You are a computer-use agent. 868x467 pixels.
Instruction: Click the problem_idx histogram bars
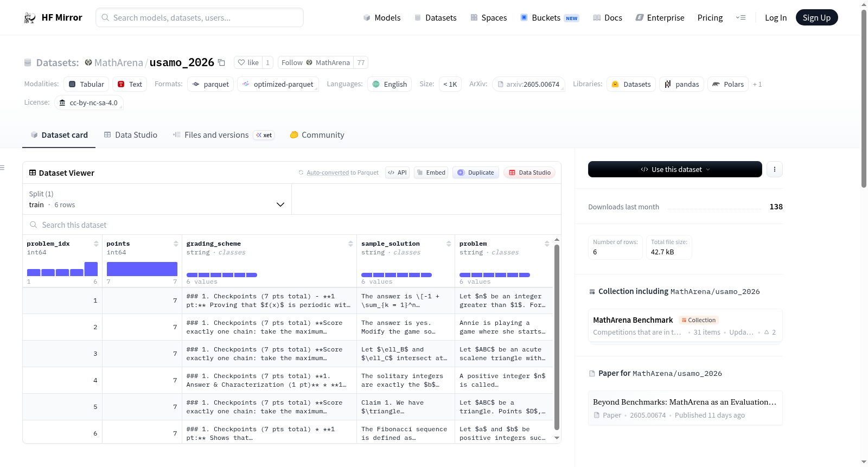coord(62,270)
